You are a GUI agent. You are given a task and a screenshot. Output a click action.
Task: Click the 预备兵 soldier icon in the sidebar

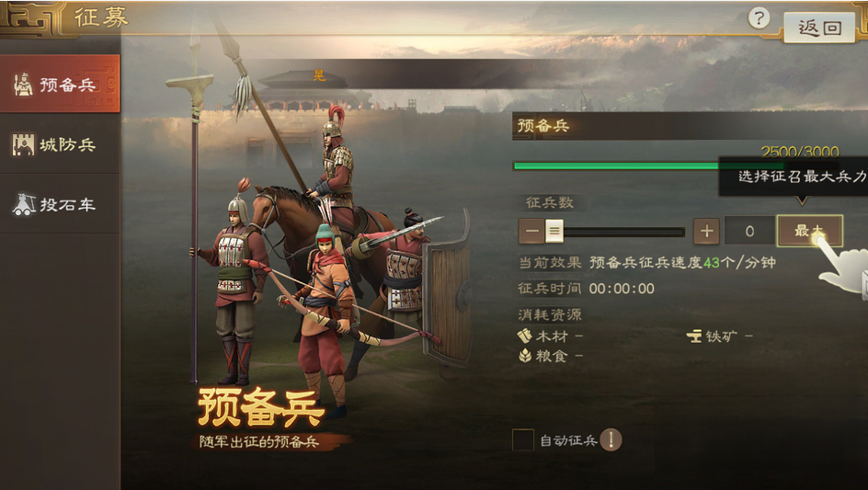pos(23,85)
